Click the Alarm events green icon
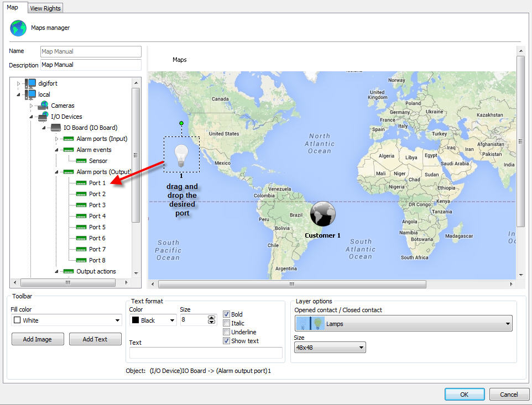Screen dimensions: 532x405 69,150
